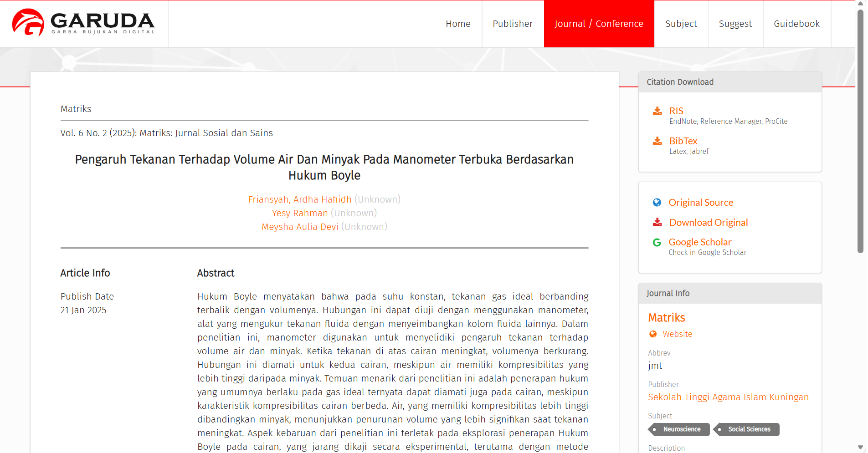Viewport: 868px width, 453px height.
Task: Open the Subject menu item
Action: pyautogui.click(x=681, y=24)
